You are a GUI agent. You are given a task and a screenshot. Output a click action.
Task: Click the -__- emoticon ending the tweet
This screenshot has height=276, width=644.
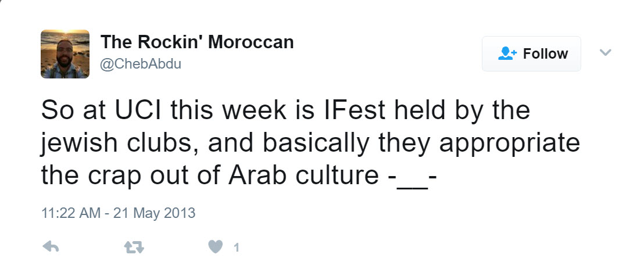pos(411,177)
